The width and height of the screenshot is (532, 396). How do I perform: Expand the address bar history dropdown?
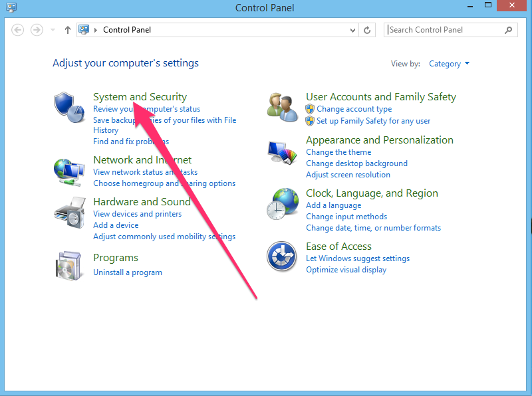pos(352,30)
